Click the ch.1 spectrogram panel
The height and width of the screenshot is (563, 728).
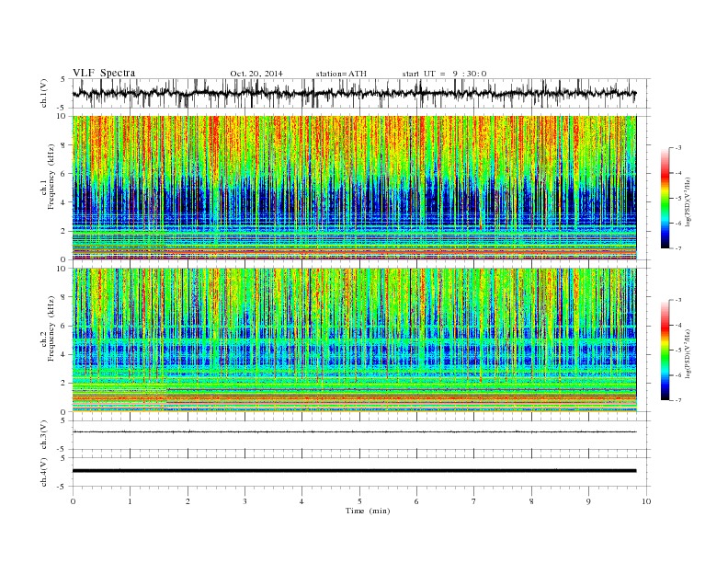point(354,188)
